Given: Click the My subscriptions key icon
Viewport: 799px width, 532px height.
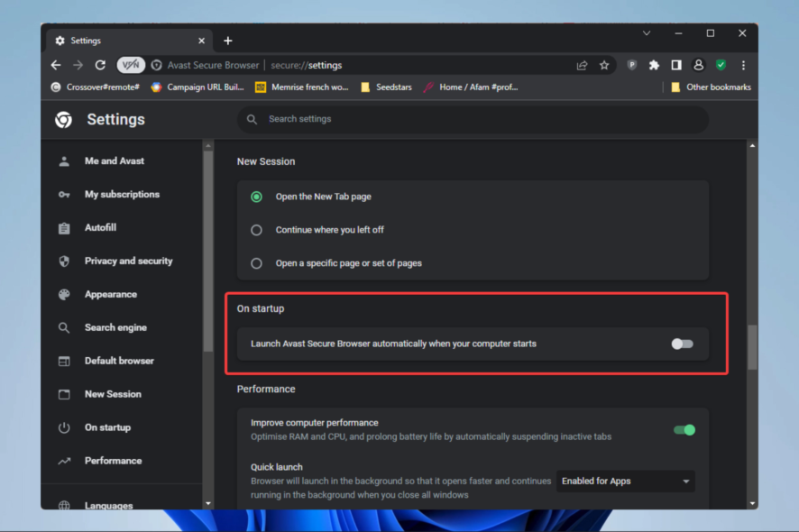Looking at the screenshot, I should coord(64,195).
